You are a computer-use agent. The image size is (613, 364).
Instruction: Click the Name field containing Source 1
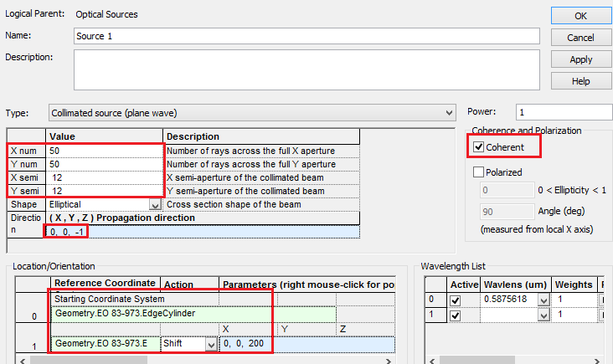click(x=306, y=36)
